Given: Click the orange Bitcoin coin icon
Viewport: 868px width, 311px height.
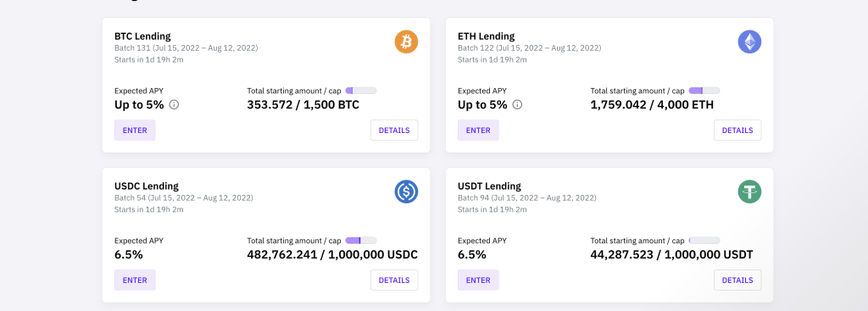Looking at the screenshot, I should click(406, 42).
